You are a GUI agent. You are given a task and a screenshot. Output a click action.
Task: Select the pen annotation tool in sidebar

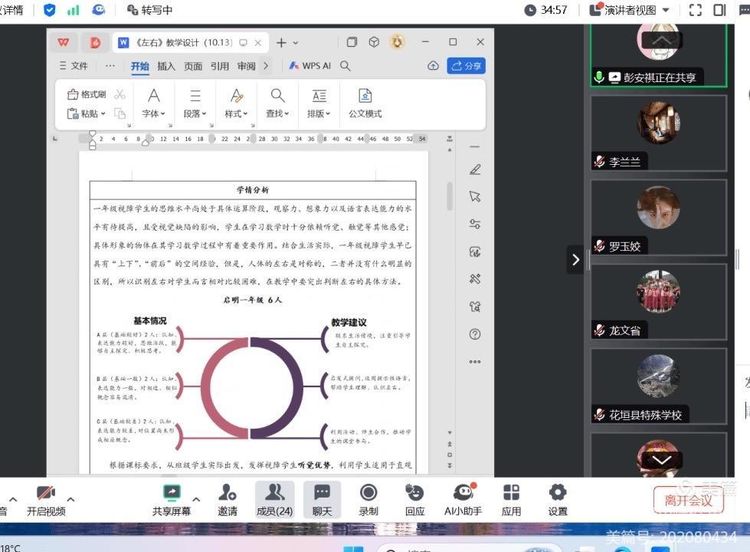[475, 169]
